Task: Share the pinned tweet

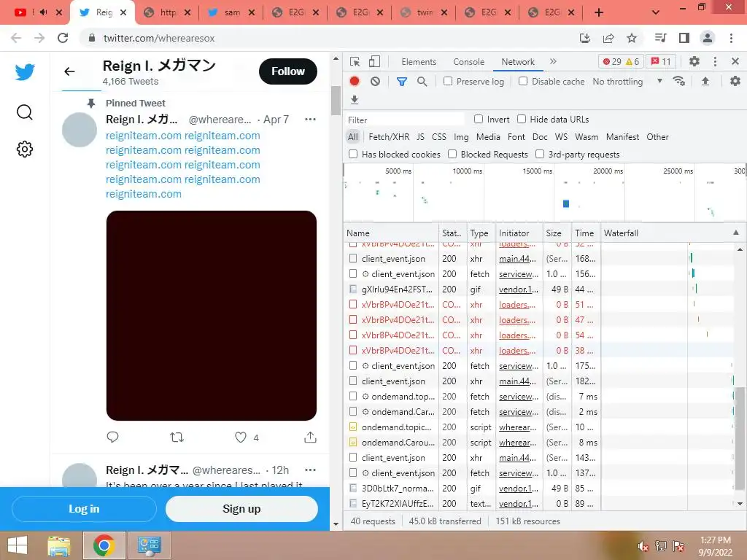Action: pos(310,437)
